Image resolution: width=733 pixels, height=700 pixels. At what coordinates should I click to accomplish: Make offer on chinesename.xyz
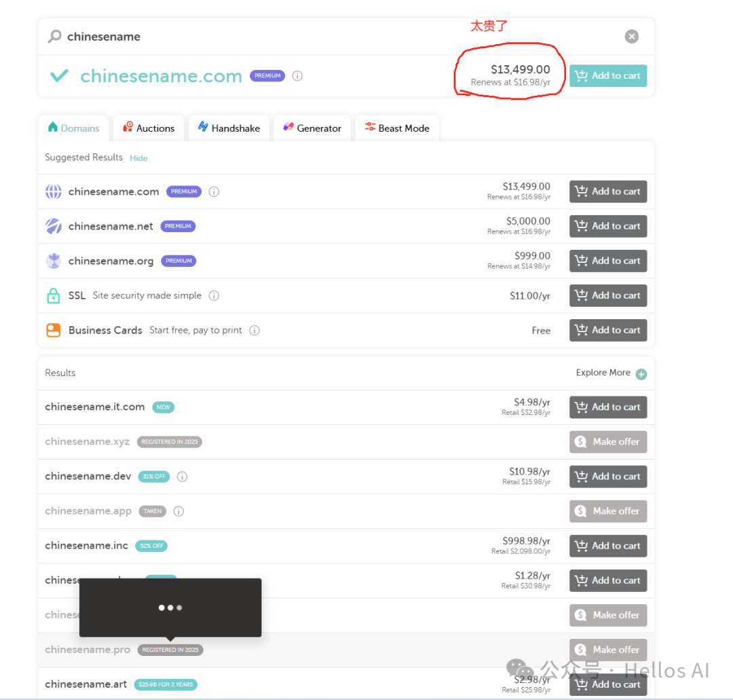click(x=608, y=442)
